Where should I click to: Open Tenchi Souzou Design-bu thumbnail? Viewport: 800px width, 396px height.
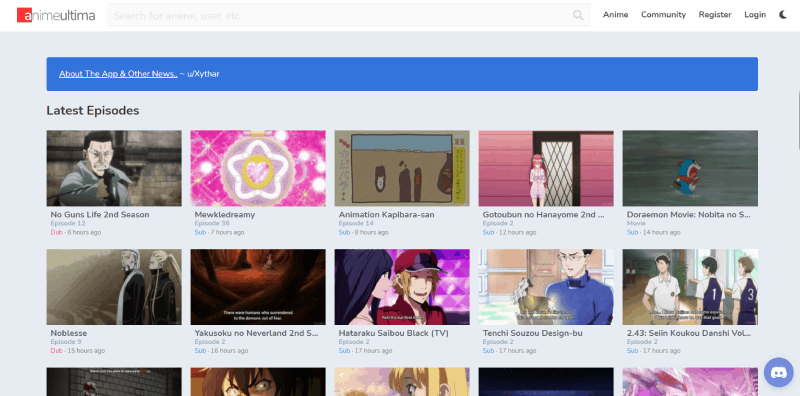click(546, 287)
